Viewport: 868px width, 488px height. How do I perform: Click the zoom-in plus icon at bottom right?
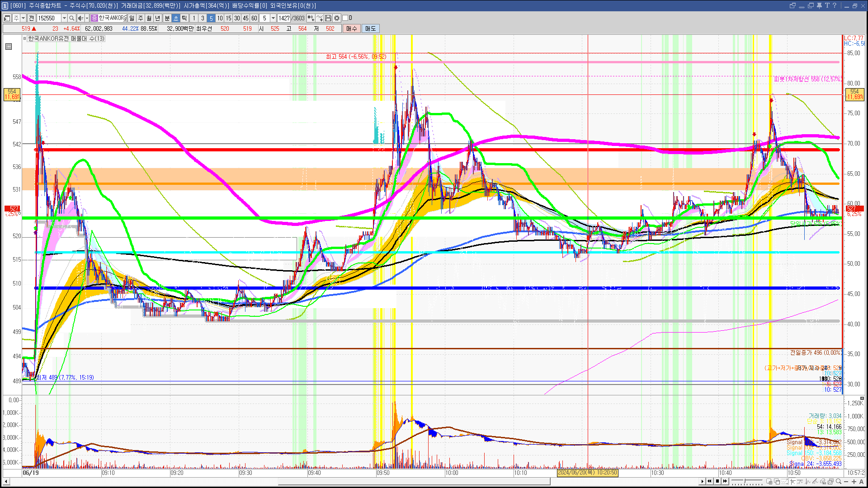pos(854,482)
